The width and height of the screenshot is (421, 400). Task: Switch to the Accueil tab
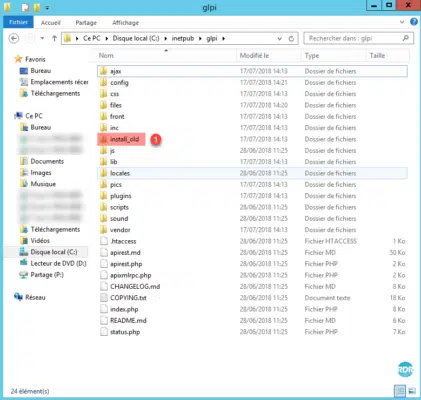click(51, 23)
